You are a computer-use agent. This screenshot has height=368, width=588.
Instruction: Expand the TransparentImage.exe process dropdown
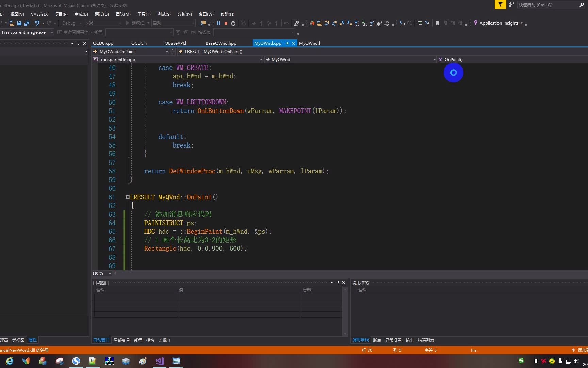pyautogui.click(x=52, y=32)
